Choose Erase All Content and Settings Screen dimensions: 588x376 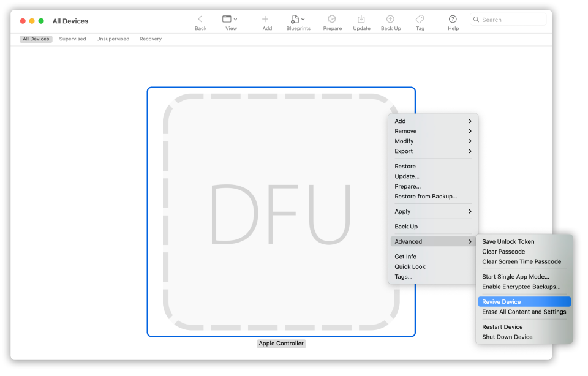coord(524,312)
